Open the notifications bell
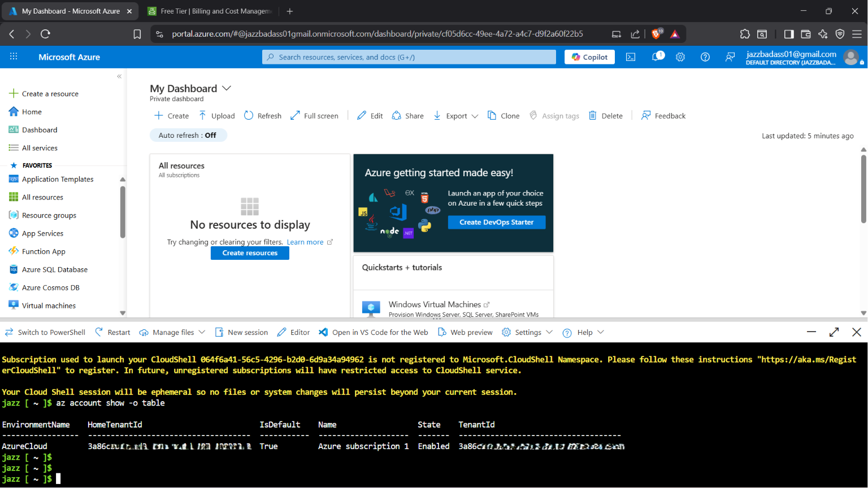The width and height of the screenshot is (868, 488). point(657,56)
